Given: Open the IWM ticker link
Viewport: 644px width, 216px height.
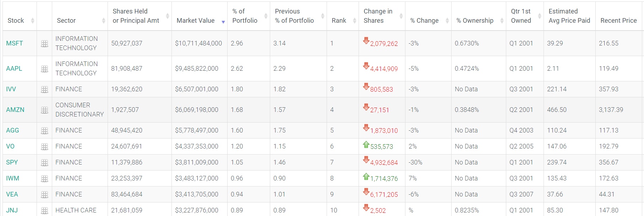Looking at the screenshot, I should pos(13,178).
